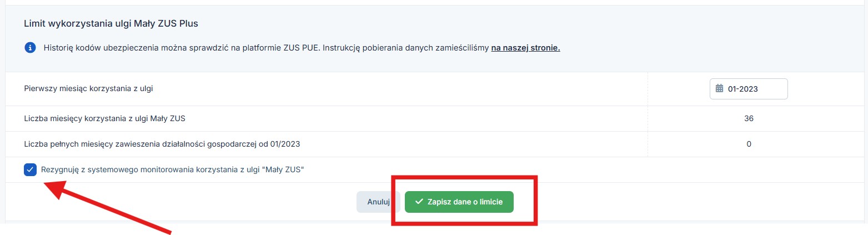Follow the na naszej stronie link
This screenshot has width=868, height=235.
[x=525, y=48]
